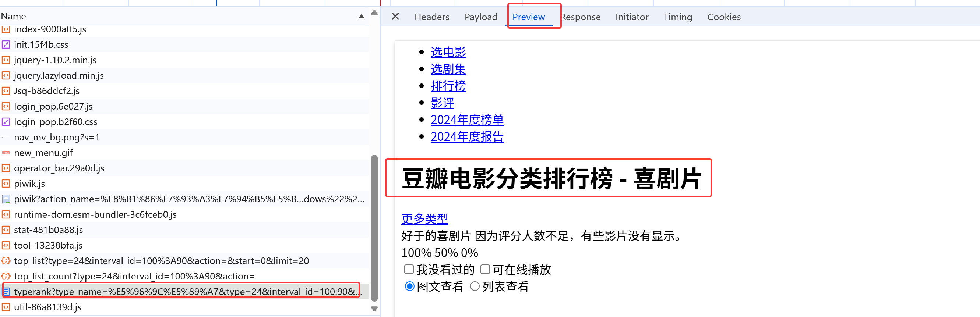Click the XHR icon beside top_list_count request
This screenshot has width=980, height=317.
(6, 276)
